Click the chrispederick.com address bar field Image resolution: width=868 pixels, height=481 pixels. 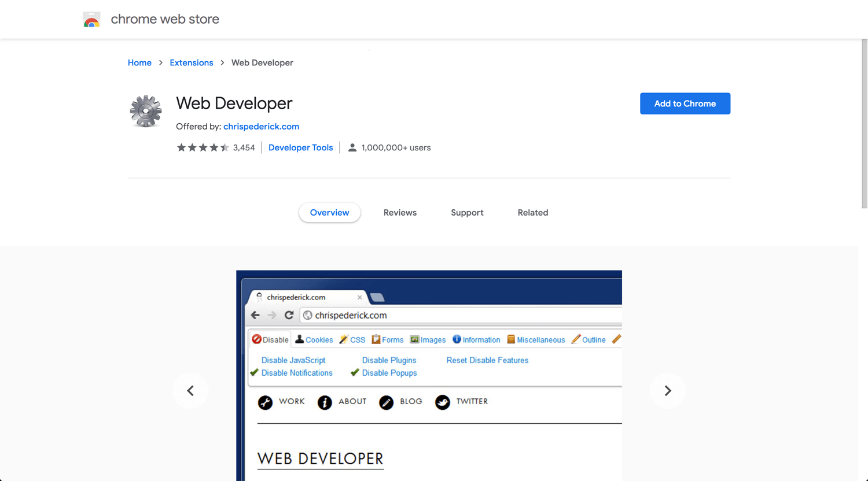pyautogui.click(x=461, y=315)
